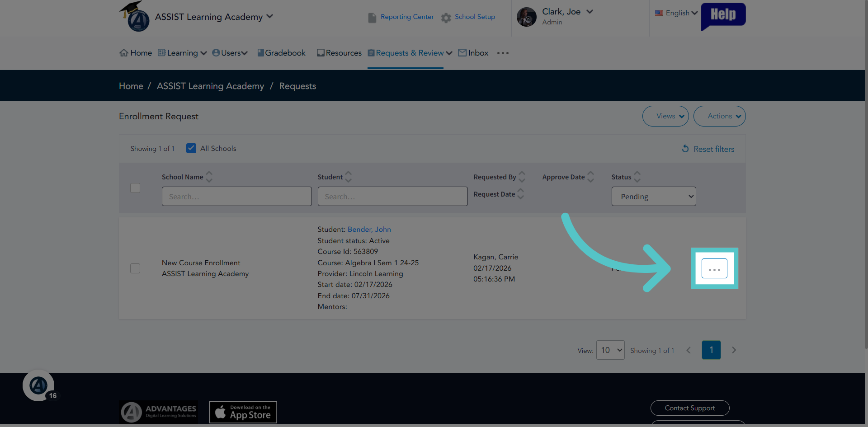Sort by Approve Date column arrows
This screenshot has width=868, height=427.
coord(590,177)
